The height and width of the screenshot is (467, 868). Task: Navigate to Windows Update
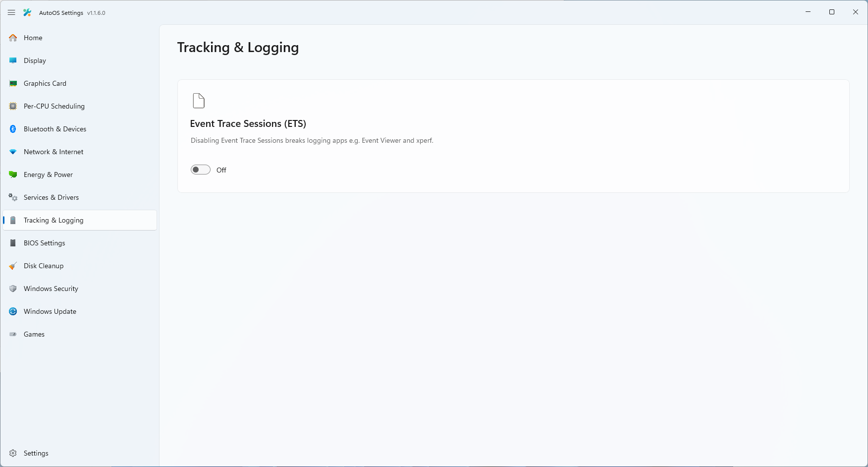coord(80,311)
